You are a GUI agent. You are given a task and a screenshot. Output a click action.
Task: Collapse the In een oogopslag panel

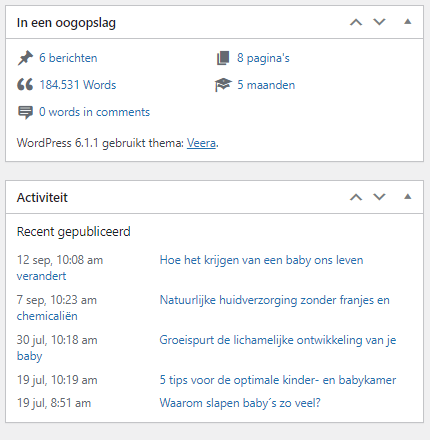point(408,22)
